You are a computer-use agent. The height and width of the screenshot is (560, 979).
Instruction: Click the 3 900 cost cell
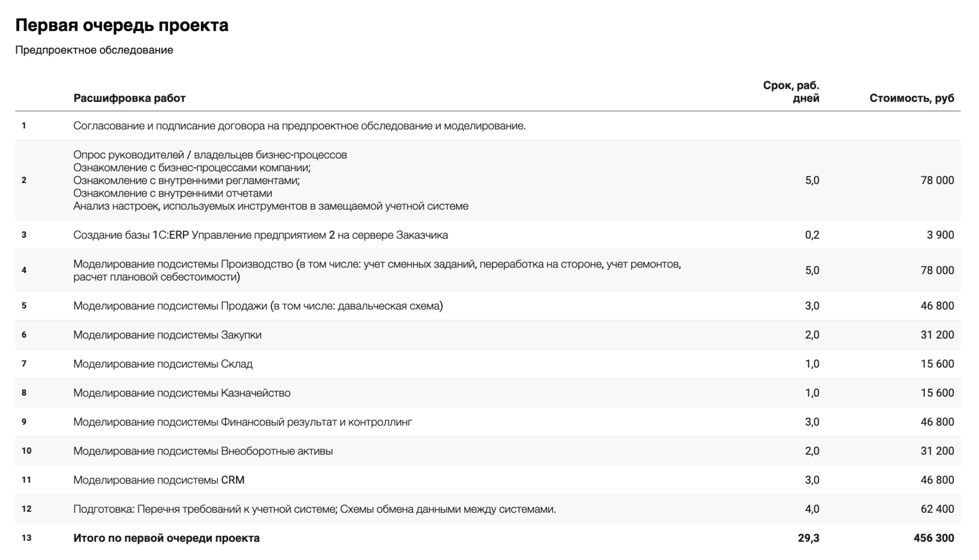940,235
